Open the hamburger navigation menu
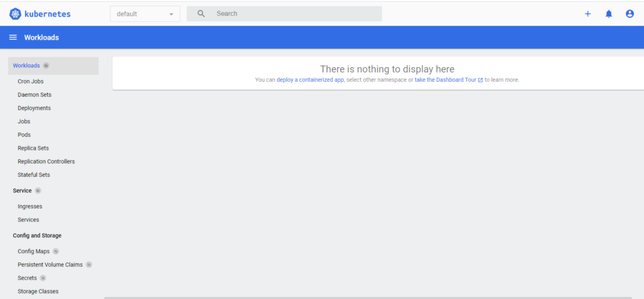 pos(13,37)
